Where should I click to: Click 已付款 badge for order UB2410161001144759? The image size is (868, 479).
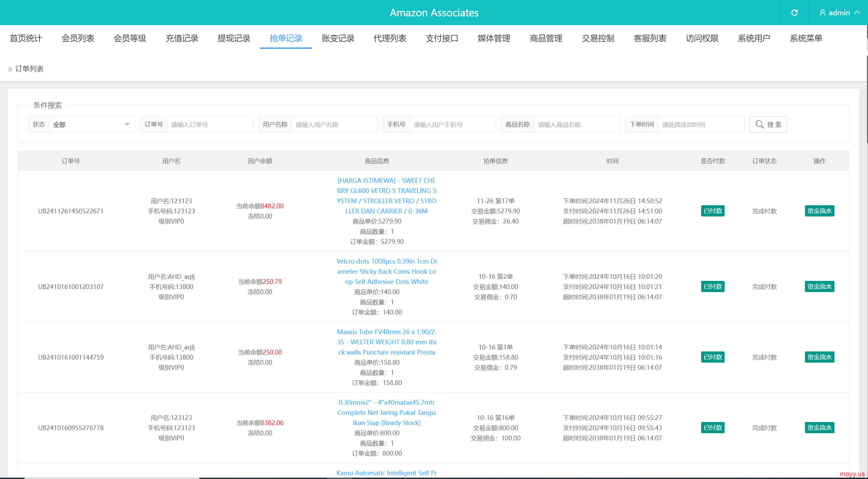[x=713, y=357]
